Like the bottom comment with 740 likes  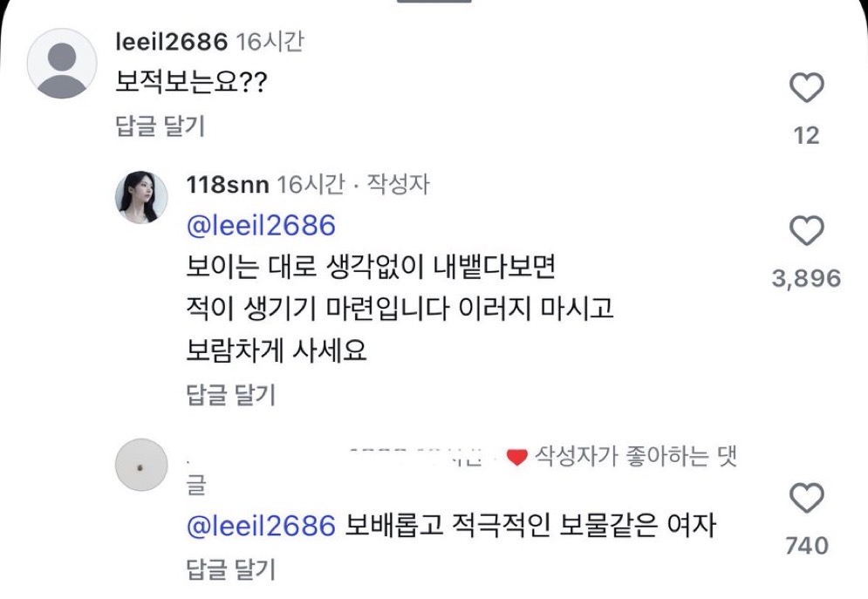[x=806, y=499]
